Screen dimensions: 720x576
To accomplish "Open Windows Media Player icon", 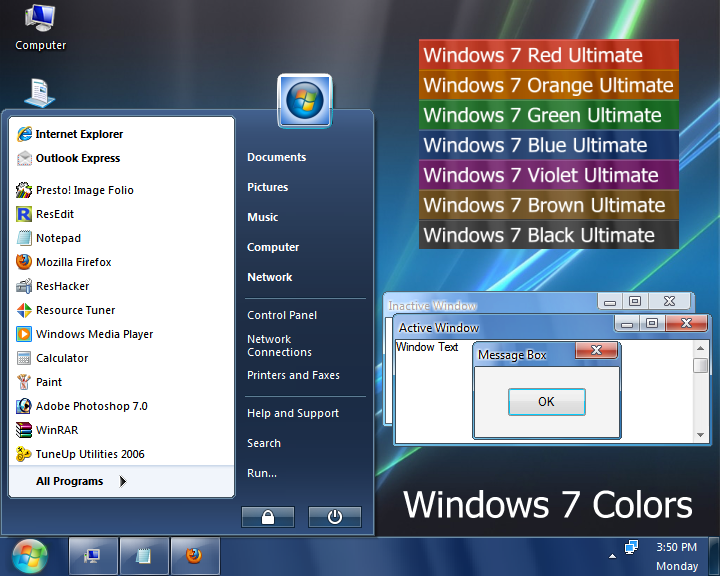I will (x=24, y=334).
